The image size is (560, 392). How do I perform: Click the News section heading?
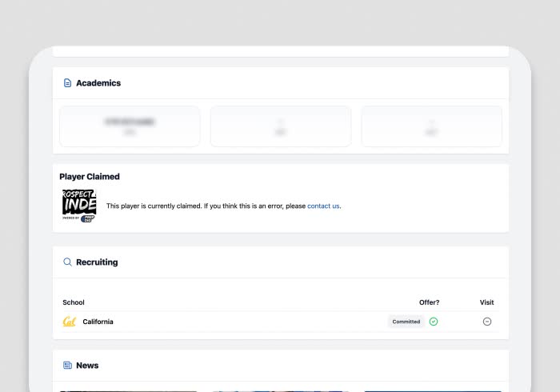click(87, 366)
